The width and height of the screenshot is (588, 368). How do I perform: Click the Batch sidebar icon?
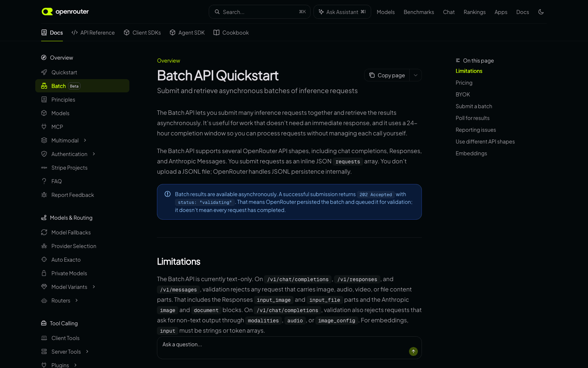pos(44,86)
